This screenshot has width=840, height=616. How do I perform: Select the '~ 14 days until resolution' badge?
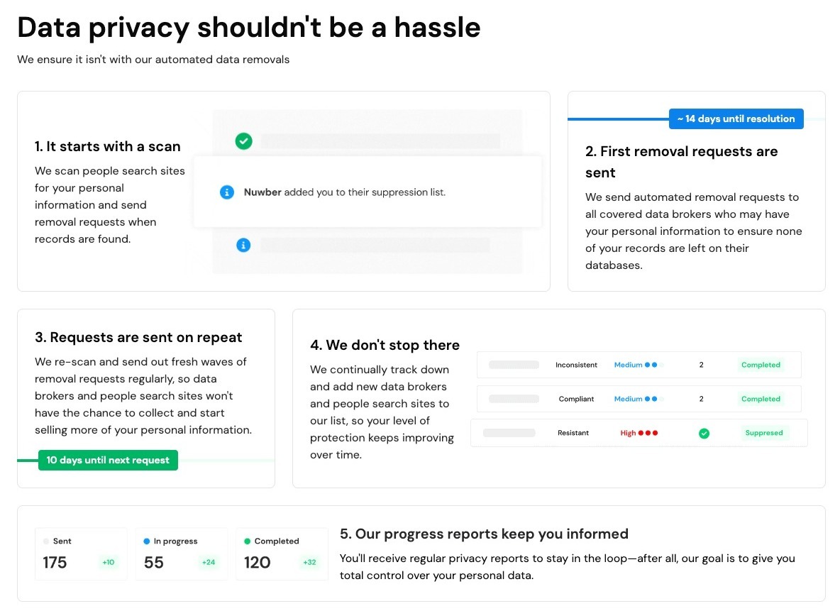pos(736,119)
